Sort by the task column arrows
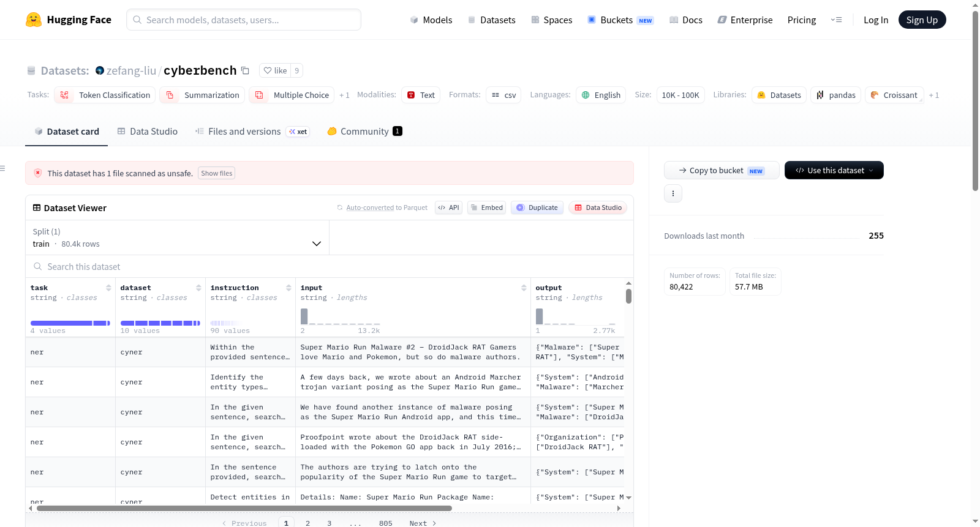 pyautogui.click(x=108, y=288)
